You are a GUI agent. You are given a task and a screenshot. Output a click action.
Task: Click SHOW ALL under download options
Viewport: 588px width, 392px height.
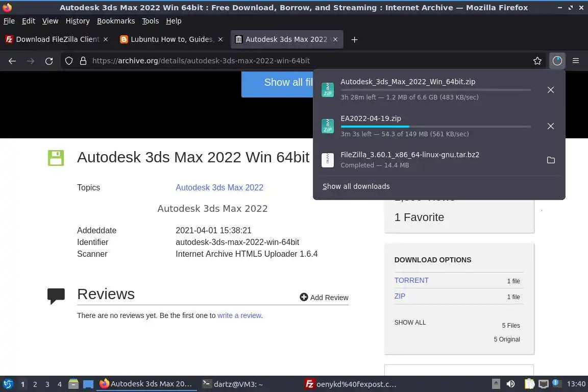(410, 323)
